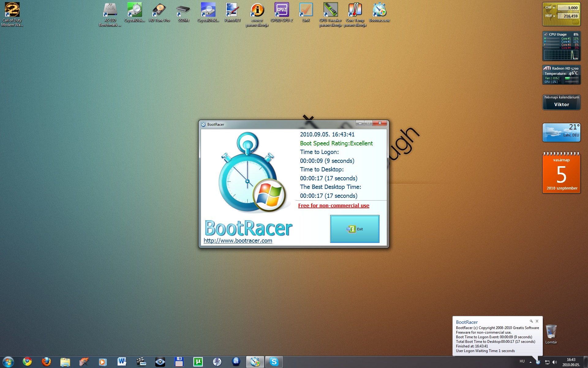Open the first CrystalDisk shortcut with green icon
This screenshot has height=368, width=588.
pyautogui.click(x=135, y=12)
